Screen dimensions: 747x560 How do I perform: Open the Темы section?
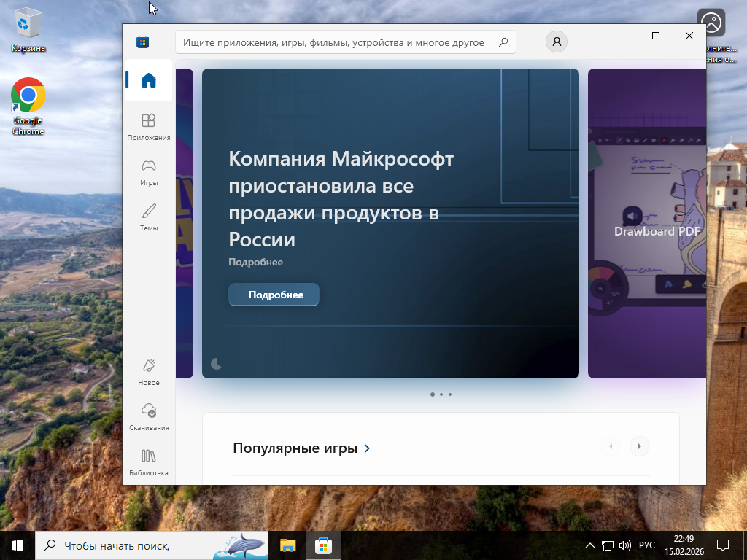point(149,217)
